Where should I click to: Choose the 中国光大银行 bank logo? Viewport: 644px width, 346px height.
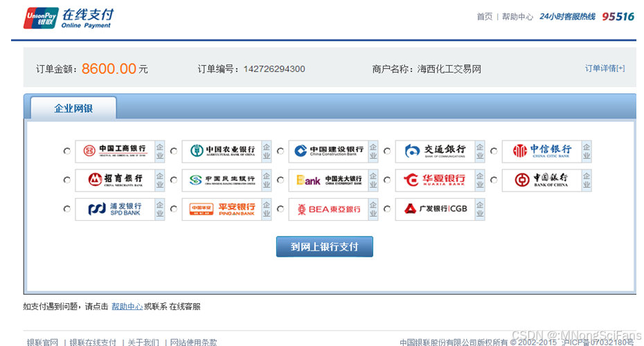328,180
